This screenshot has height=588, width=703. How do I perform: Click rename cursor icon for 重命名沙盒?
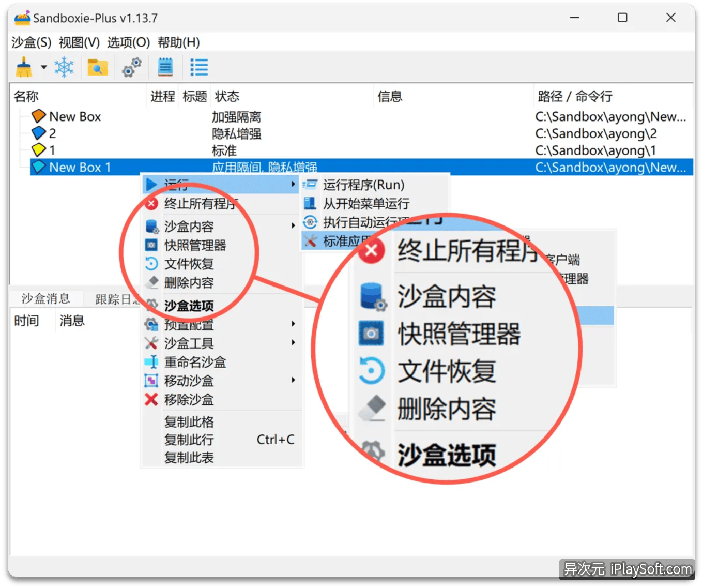151,362
